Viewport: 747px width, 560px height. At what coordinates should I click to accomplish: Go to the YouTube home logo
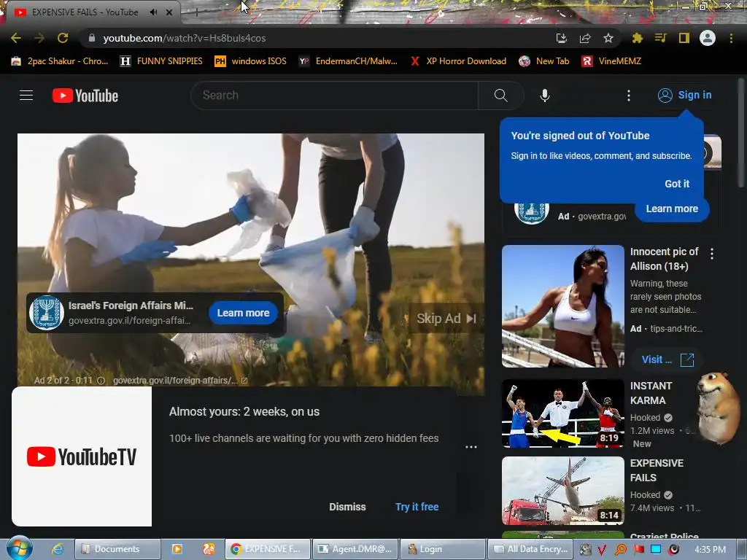point(85,96)
